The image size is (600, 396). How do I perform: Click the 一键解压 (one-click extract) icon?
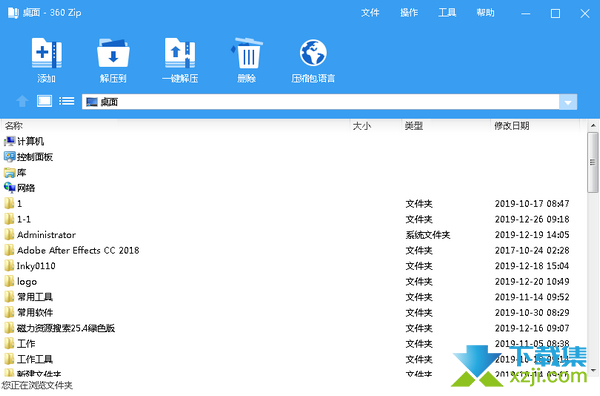click(180, 53)
